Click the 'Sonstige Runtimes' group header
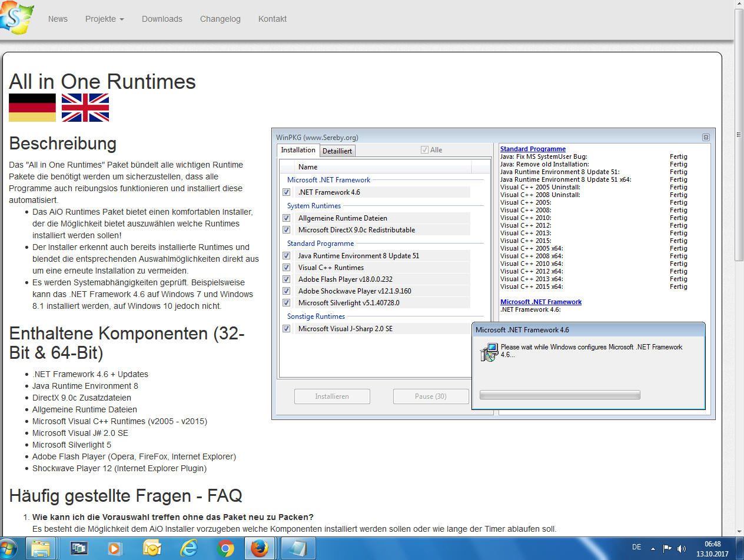 pos(316,316)
